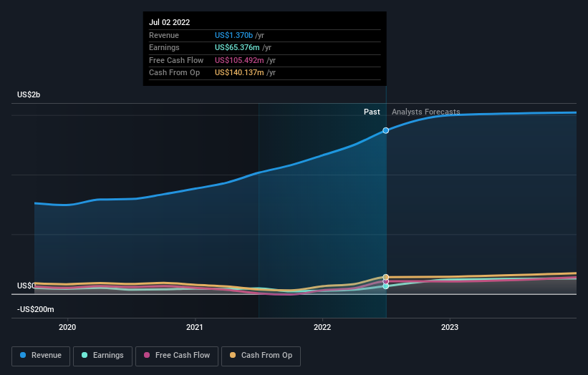The image size is (588, 375).
Task: Click the -US$200m y-axis label
Action: [x=36, y=309]
